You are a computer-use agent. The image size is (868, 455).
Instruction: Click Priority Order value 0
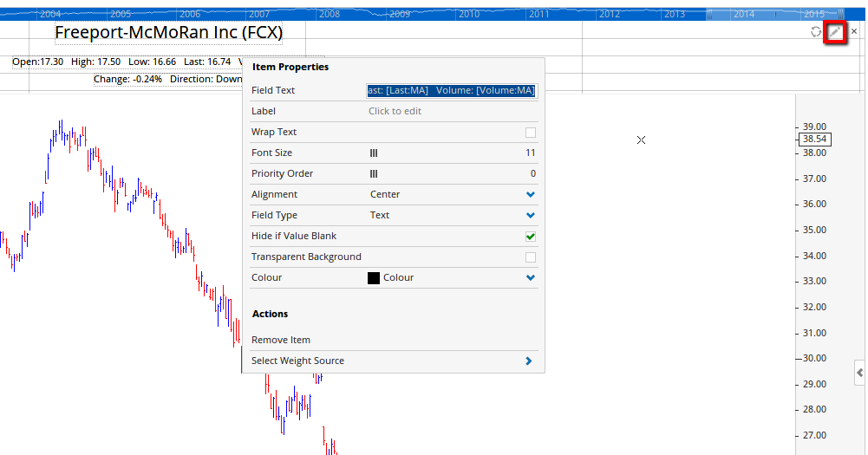[532, 174]
